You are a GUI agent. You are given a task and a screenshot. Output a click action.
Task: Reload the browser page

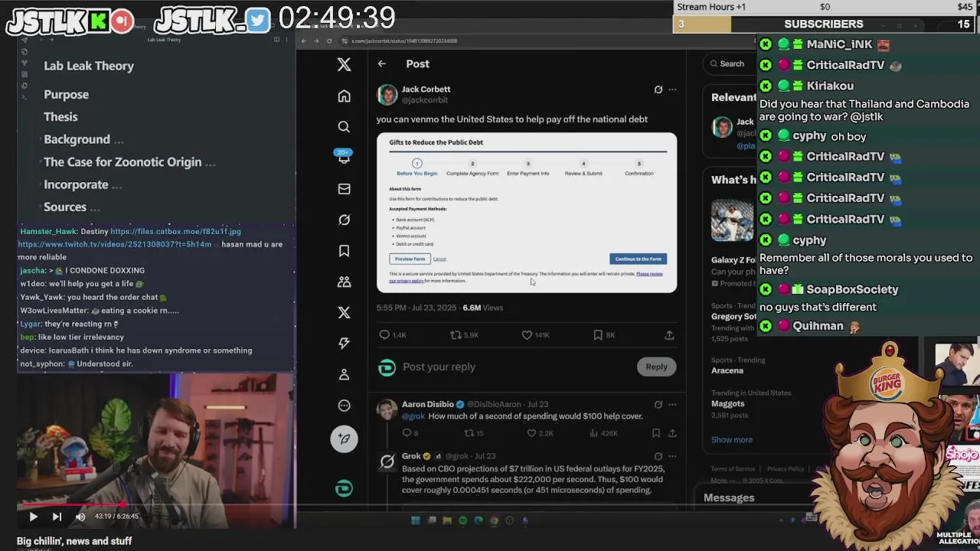click(329, 41)
